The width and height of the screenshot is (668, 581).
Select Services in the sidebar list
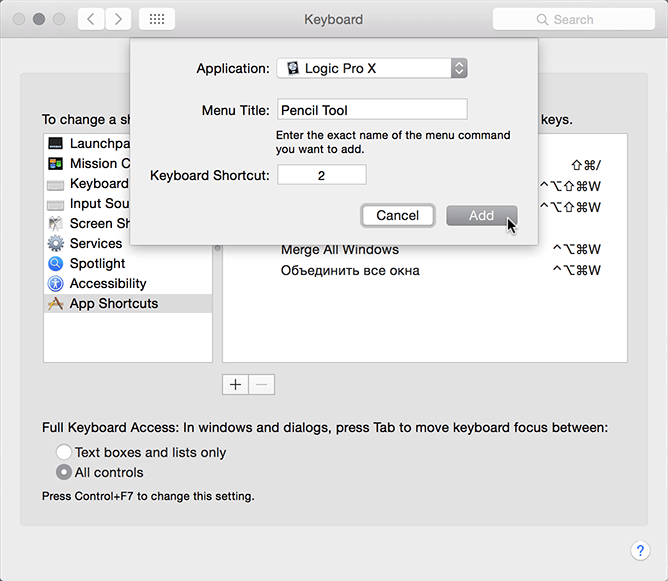click(x=128, y=243)
